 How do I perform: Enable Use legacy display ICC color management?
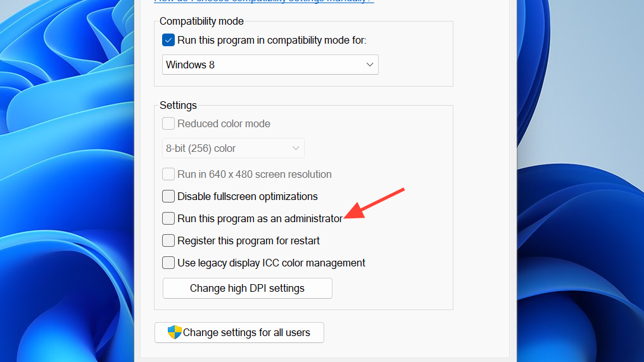tap(168, 263)
